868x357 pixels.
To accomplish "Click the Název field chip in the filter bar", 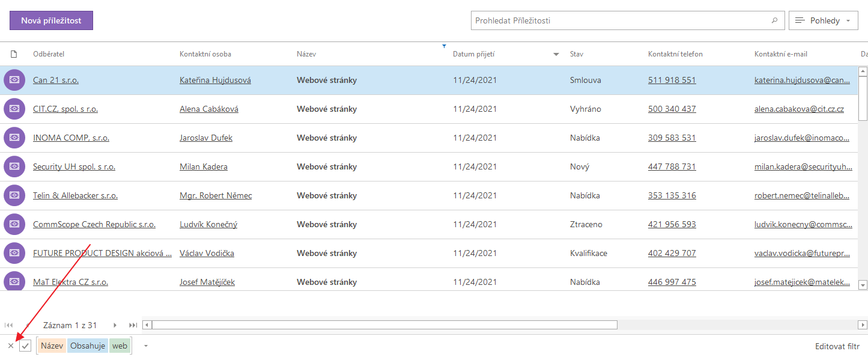I will [52, 346].
